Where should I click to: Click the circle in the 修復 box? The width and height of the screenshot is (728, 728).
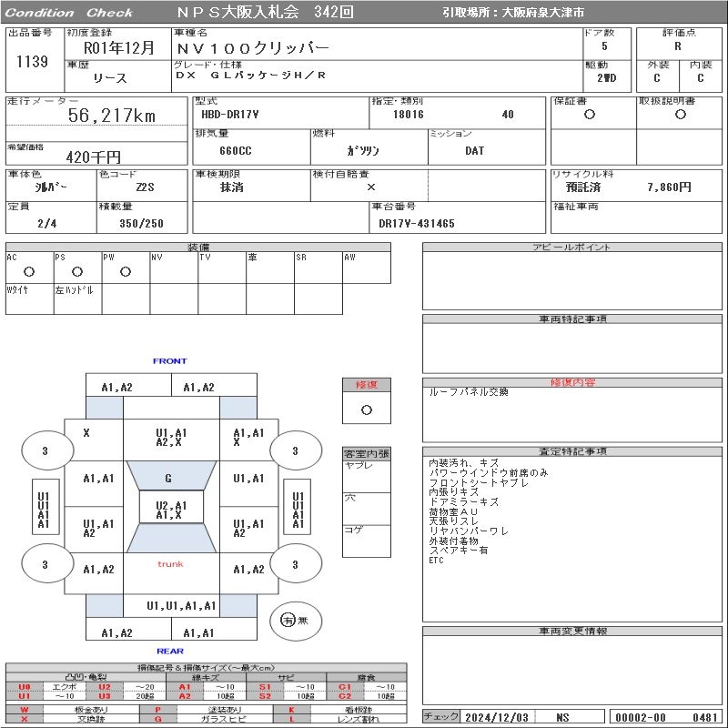click(x=367, y=409)
